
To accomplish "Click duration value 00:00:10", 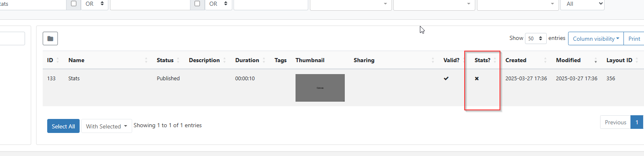I will coord(245,78).
